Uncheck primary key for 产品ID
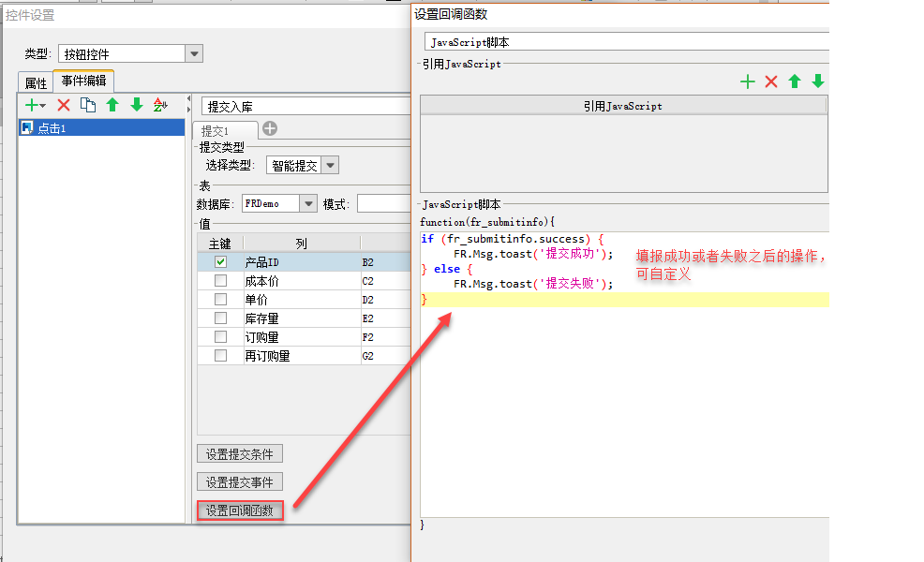 pos(220,261)
